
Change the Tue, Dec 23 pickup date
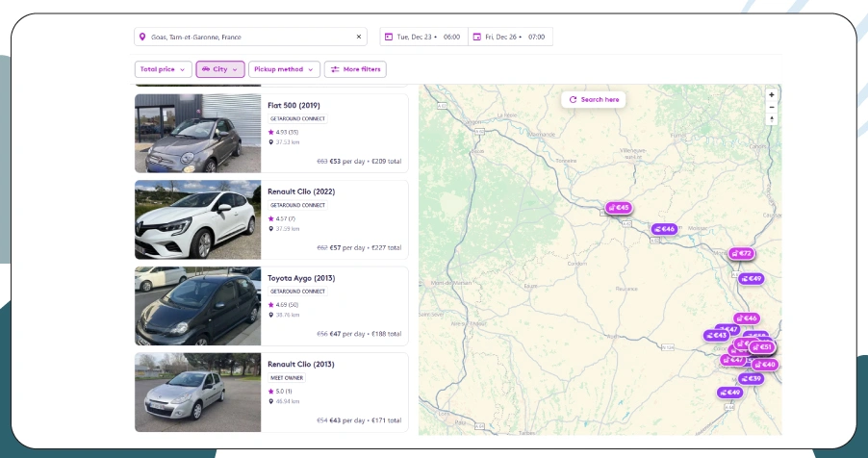(423, 37)
